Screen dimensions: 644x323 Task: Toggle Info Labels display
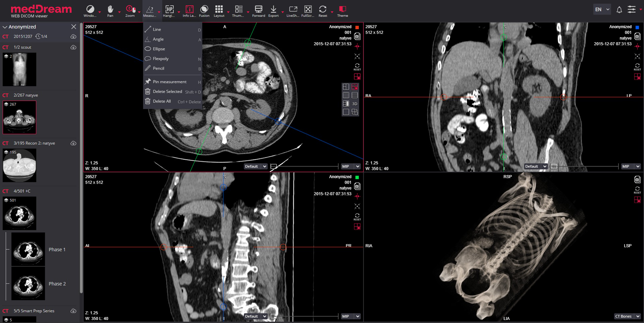[x=189, y=11]
